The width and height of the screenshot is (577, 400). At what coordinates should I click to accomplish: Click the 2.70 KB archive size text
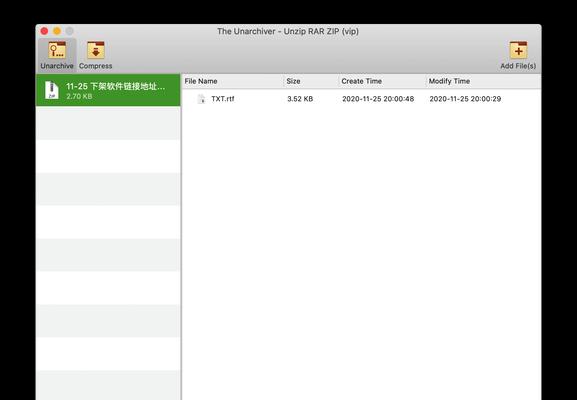click(79, 96)
